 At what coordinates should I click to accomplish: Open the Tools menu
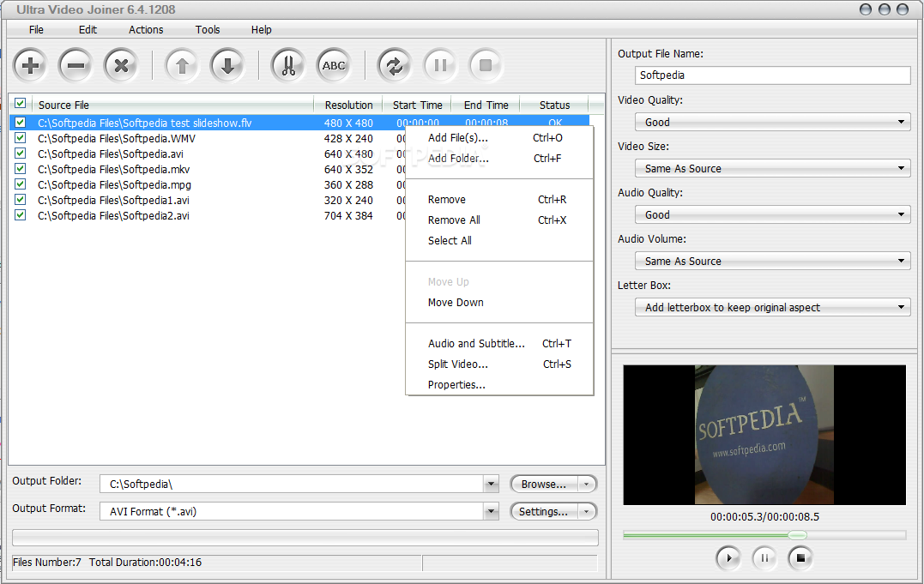click(208, 29)
